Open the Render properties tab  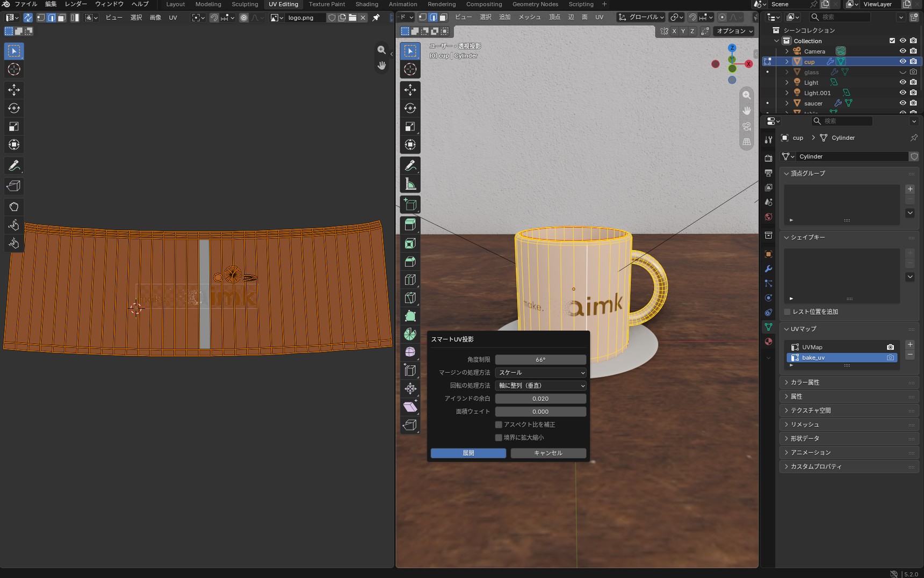pyautogui.click(x=768, y=158)
